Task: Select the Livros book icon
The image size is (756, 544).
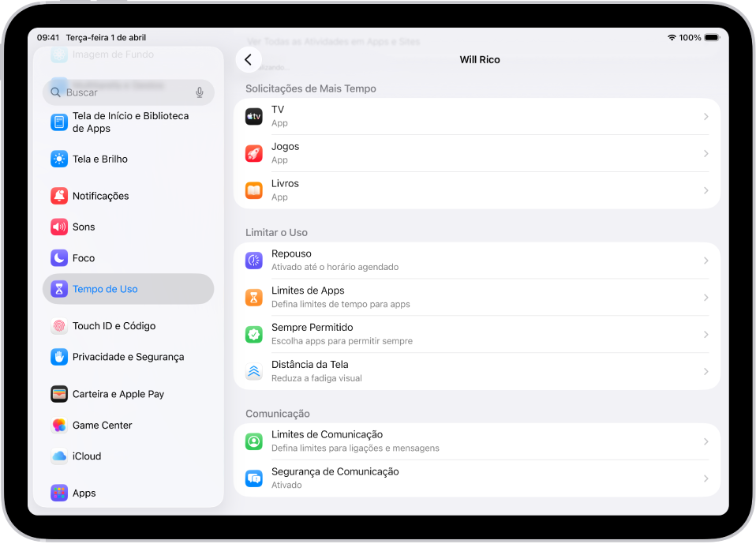Action: (x=253, y=190)
